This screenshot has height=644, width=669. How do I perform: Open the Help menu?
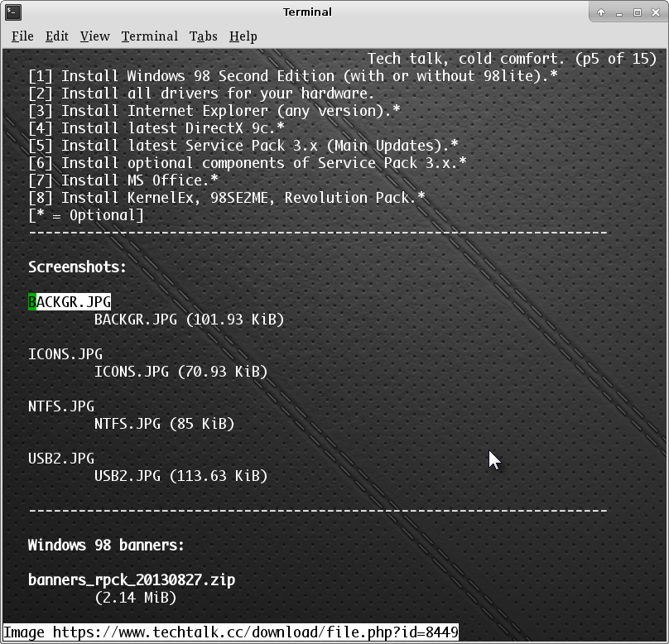click(243, 36)
